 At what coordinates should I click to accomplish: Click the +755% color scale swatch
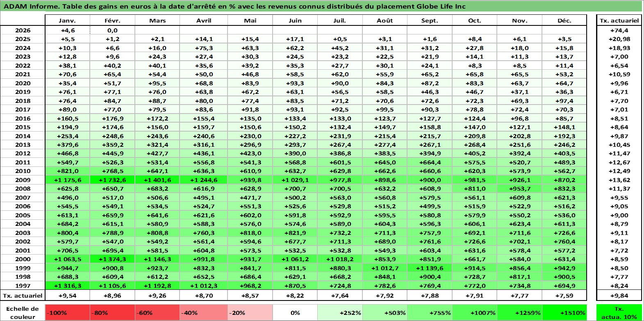pos(430,312)
